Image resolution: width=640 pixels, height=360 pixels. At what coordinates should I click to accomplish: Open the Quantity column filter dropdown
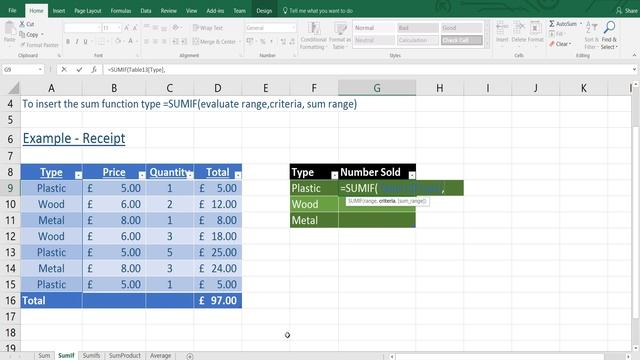click(190, 175)
